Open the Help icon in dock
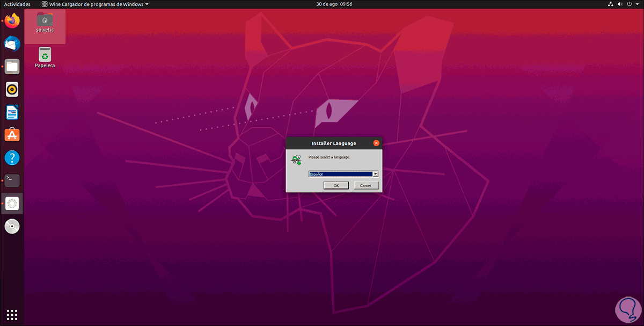 coord(12,158)
